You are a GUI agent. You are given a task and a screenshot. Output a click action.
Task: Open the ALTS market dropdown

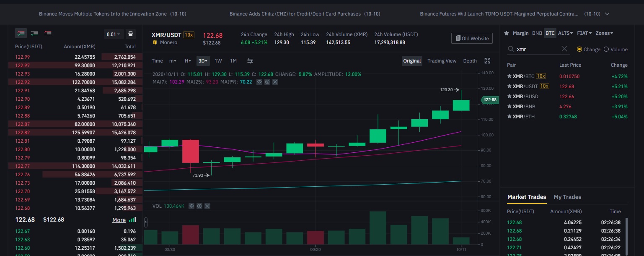[566, 33]
